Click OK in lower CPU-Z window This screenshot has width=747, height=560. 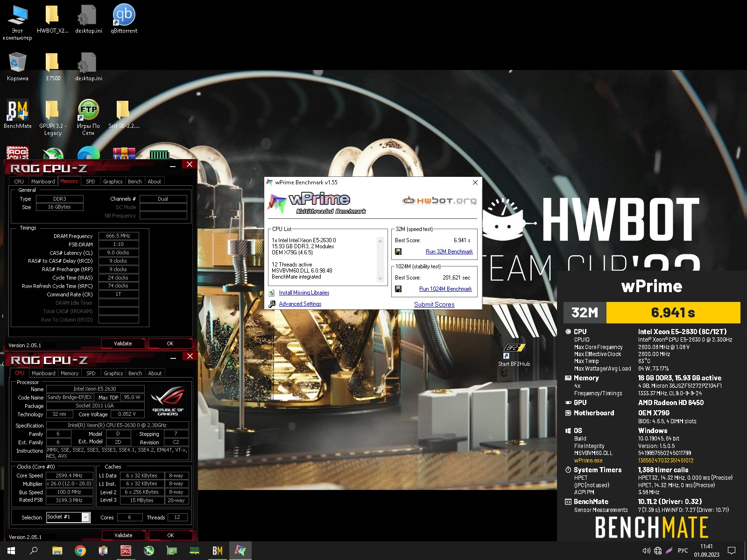(x=170, y=535)
